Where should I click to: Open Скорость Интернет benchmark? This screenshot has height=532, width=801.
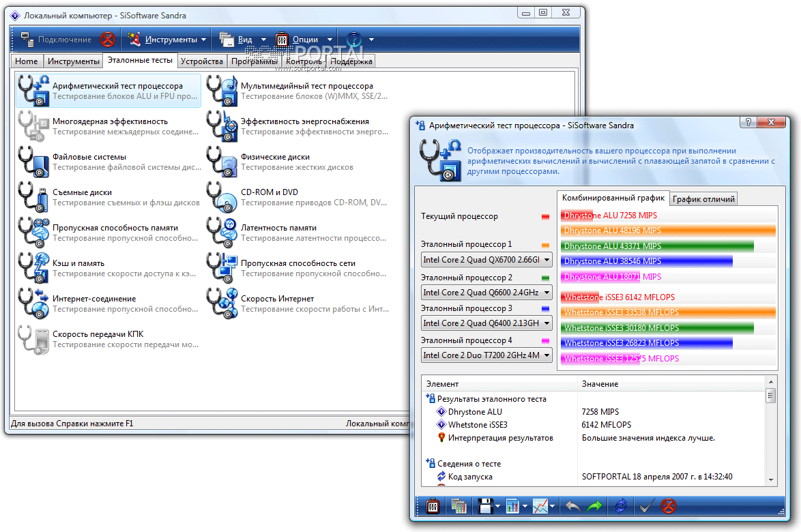pos(297,304)
